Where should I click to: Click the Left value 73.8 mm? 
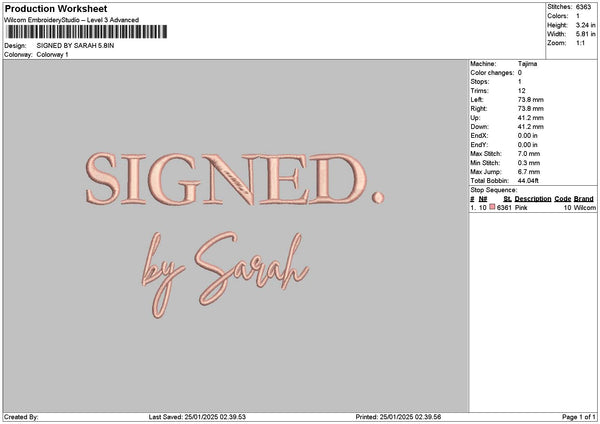(530, 100)
